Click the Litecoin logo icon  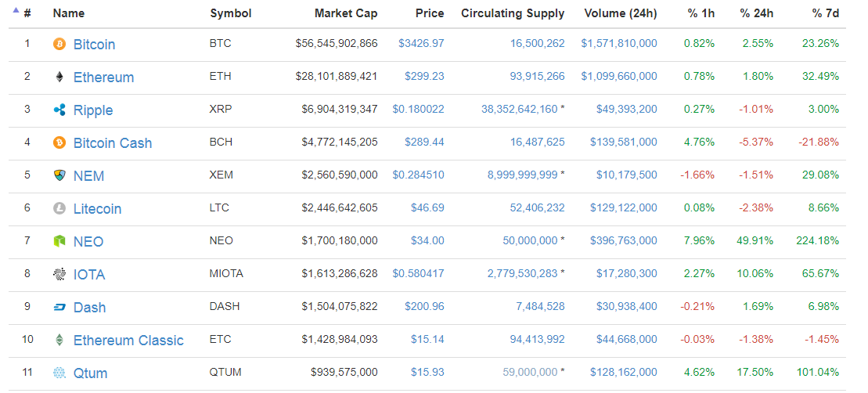(59, 209)
